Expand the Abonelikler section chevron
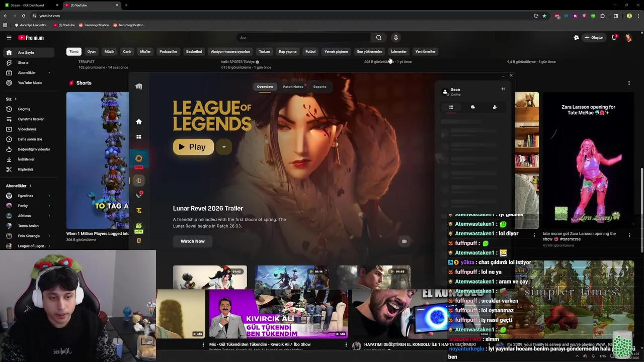The height and width of the screenshot is (362, 644). click(x=30, y=186)
